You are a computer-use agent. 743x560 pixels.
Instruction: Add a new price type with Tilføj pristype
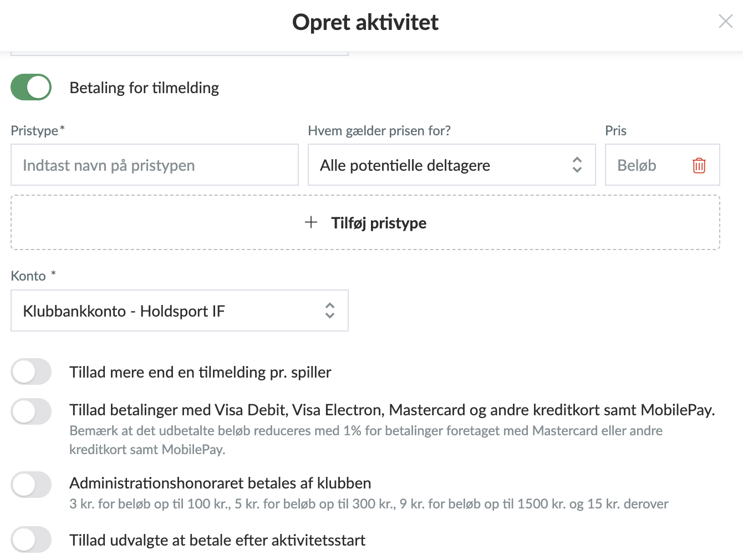tap(365, 222)
